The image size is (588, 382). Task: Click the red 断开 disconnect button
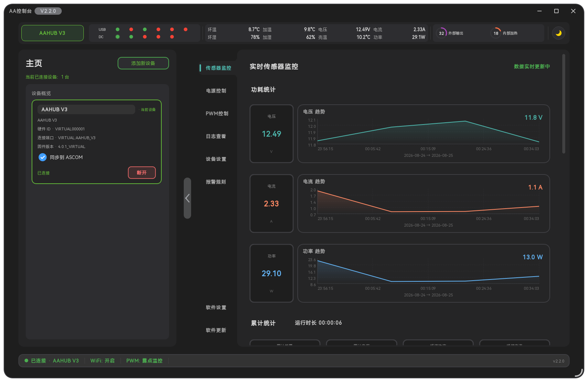tap(142, 173)
